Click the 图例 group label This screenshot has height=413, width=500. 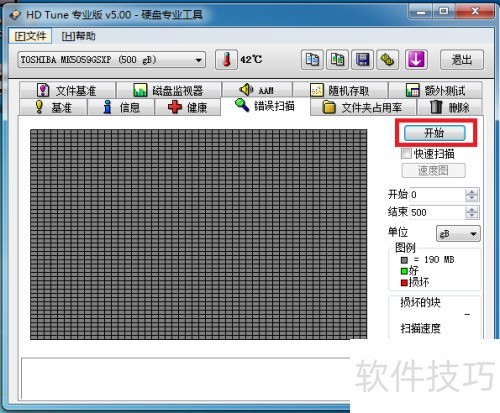tap(405, 248)
